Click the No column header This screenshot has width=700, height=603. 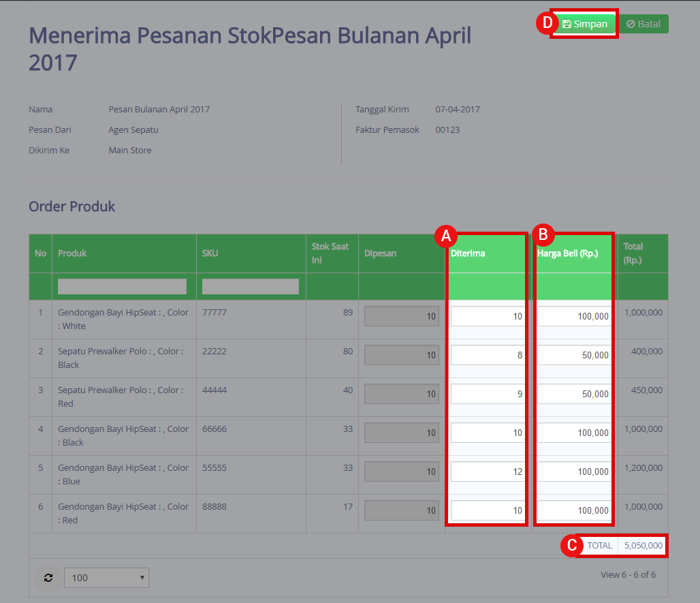point(41,253)
